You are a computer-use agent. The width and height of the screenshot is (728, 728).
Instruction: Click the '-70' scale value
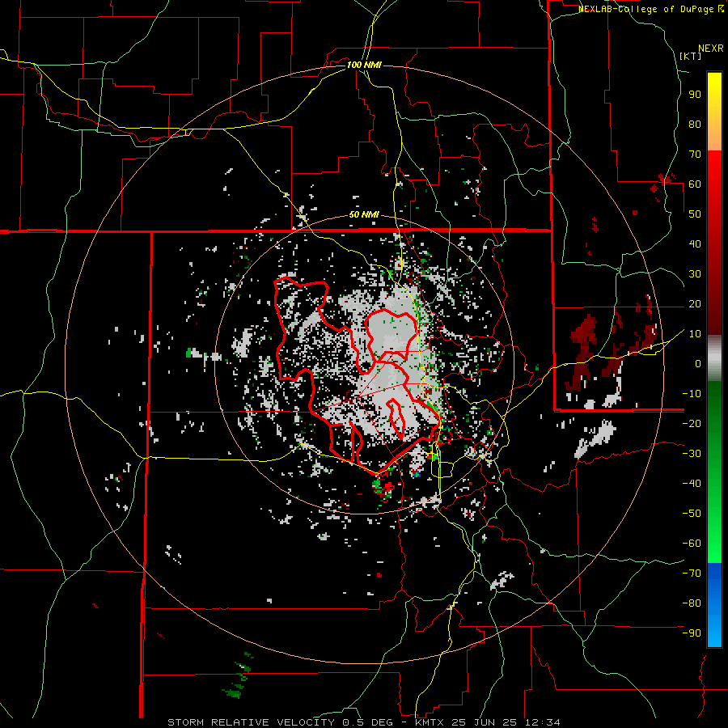tap(692, 574)
